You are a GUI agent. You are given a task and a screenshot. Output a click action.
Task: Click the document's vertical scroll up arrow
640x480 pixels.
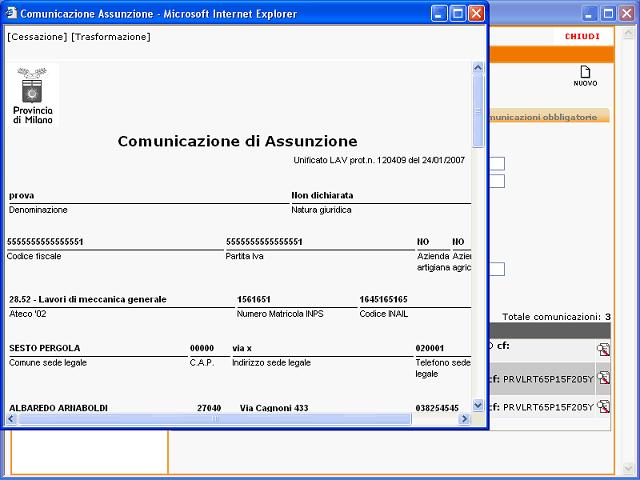[478, 68]
